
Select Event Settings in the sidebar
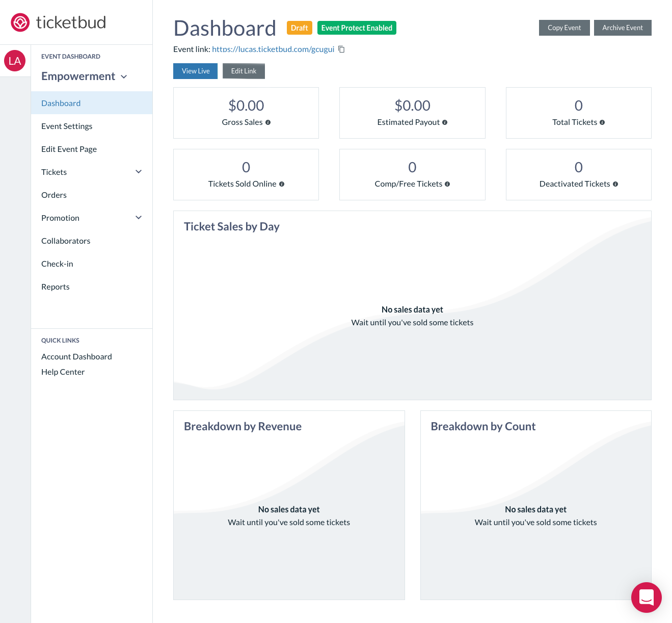67,126
